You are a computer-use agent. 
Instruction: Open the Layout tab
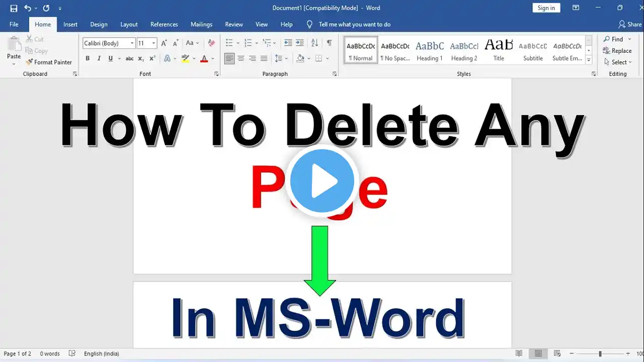pyautogui.click(x=129, y=24)
